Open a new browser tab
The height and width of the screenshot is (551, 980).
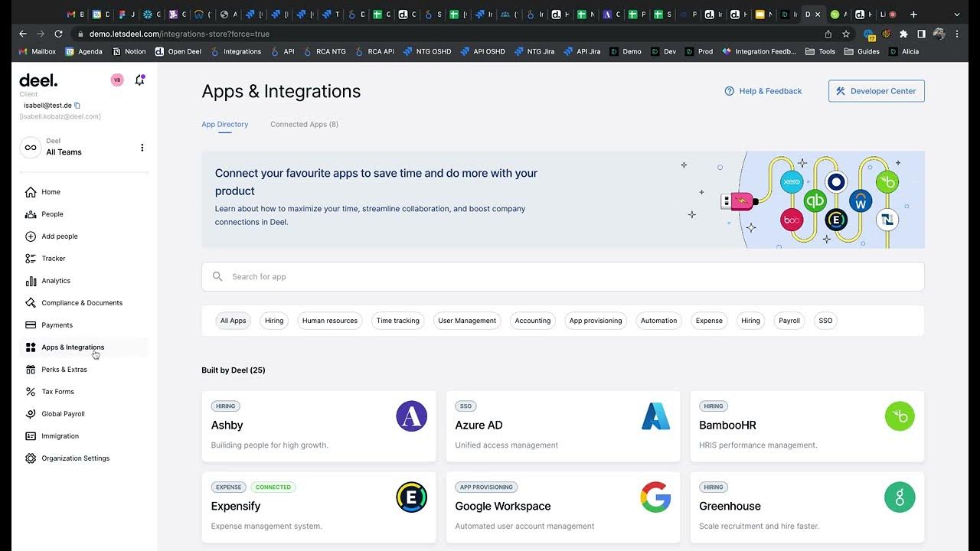coord(913,14)
